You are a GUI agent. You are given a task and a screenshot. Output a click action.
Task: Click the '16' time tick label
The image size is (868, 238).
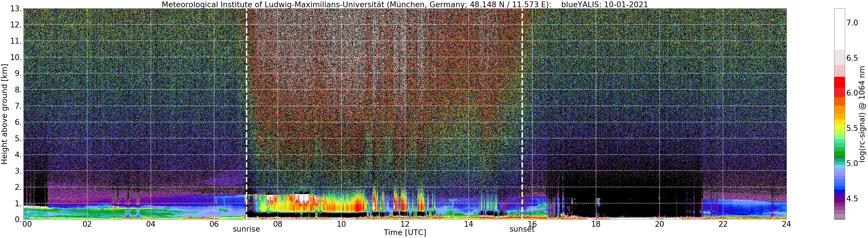tap(532, 224)
